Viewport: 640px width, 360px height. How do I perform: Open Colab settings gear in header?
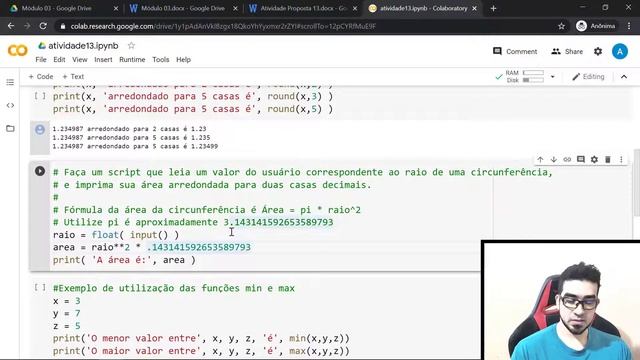598,51
